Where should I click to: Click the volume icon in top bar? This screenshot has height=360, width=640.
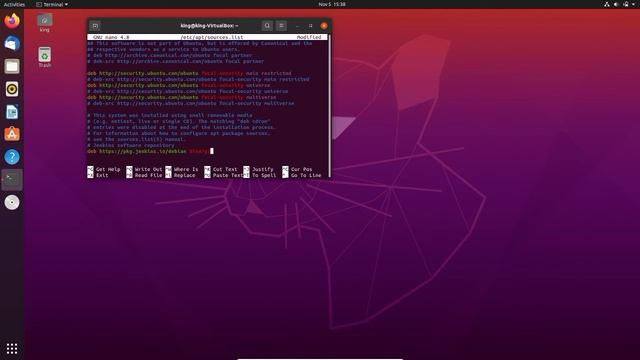coord(616,4)
